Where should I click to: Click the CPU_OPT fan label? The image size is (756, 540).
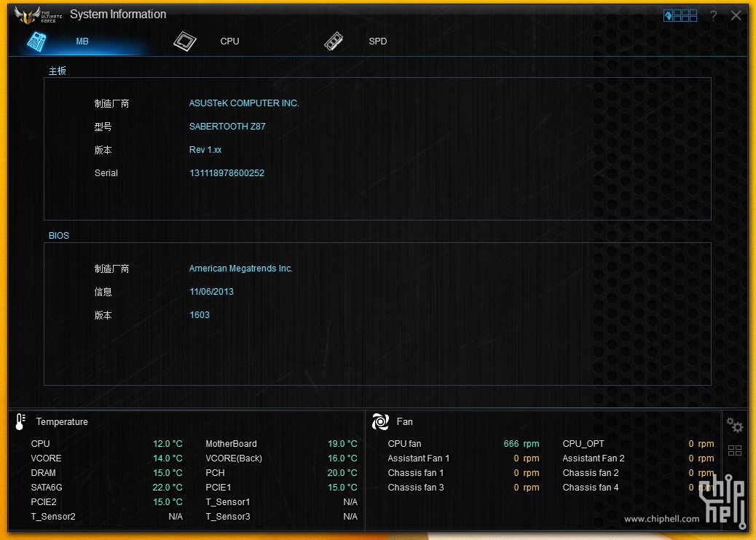point(583,444)
